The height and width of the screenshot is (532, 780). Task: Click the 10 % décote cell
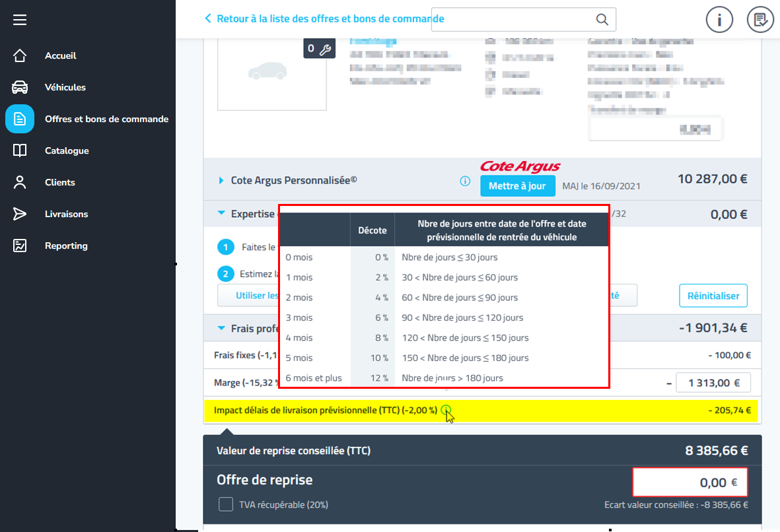click(x=380, y=358)
